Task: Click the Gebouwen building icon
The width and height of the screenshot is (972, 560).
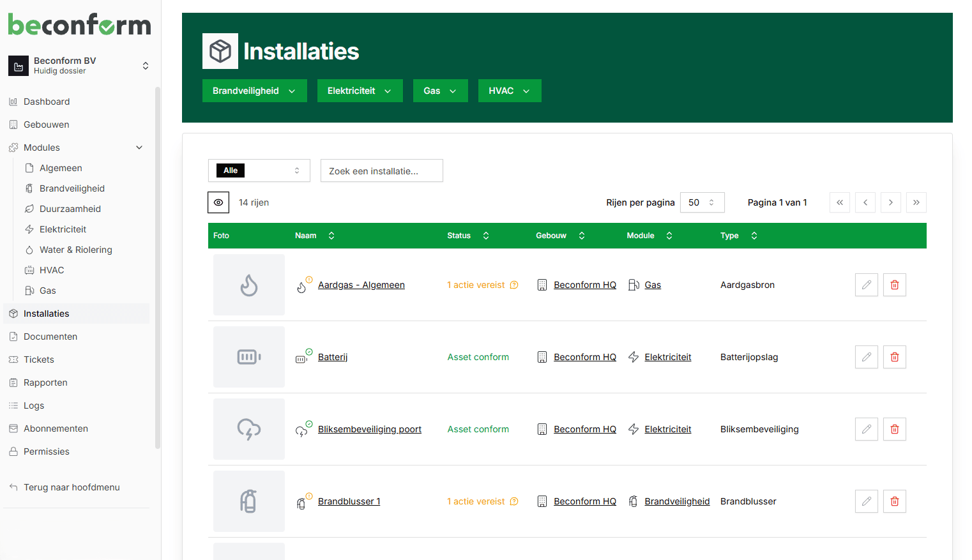Action: coord(13,124)
